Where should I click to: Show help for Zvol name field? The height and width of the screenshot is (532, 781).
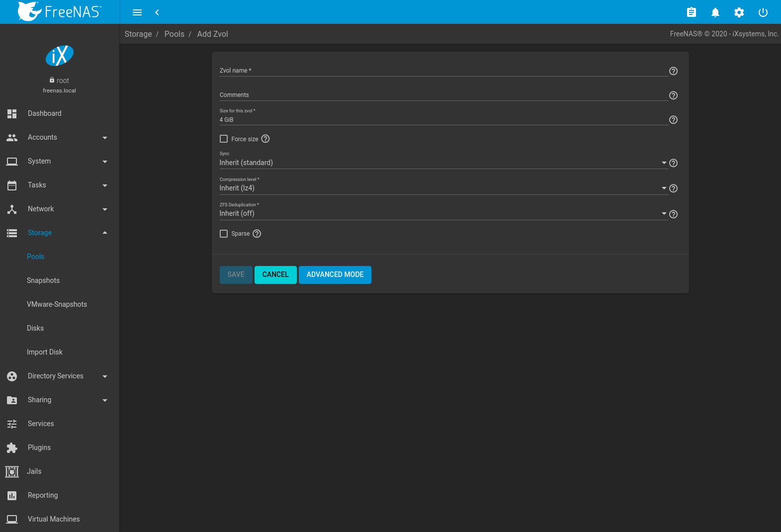coord(673,71)
